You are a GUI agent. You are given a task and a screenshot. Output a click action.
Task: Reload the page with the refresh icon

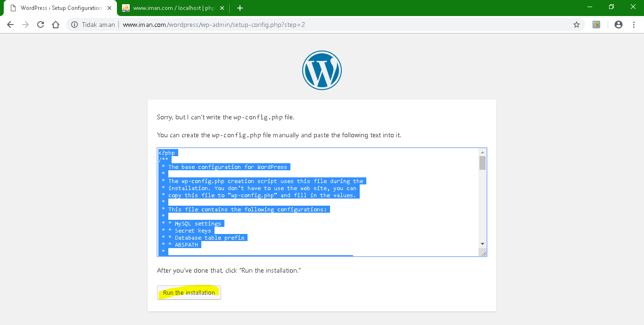[x=41, y=25]
